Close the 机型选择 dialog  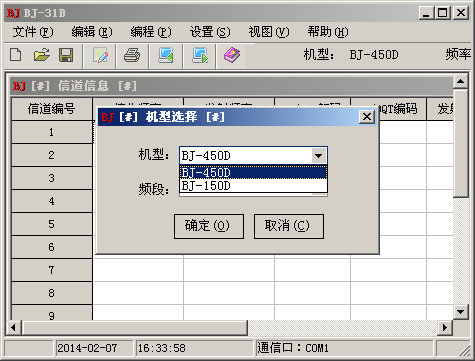[x=367, y=117]
